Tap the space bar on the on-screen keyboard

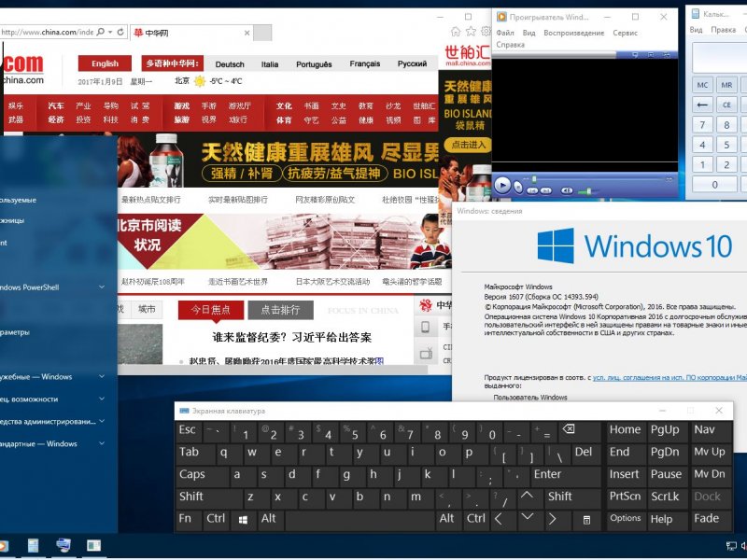(x=360, y=520)
